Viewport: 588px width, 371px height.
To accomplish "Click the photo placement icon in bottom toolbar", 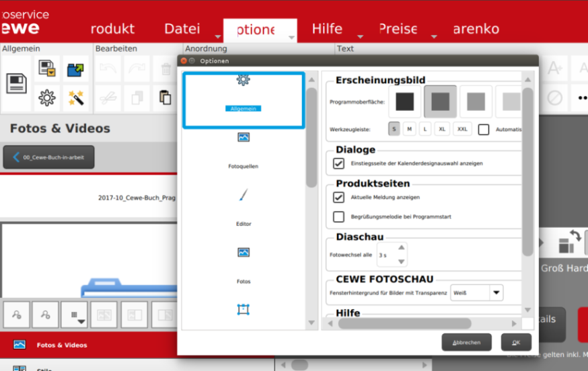I will 104,315.
